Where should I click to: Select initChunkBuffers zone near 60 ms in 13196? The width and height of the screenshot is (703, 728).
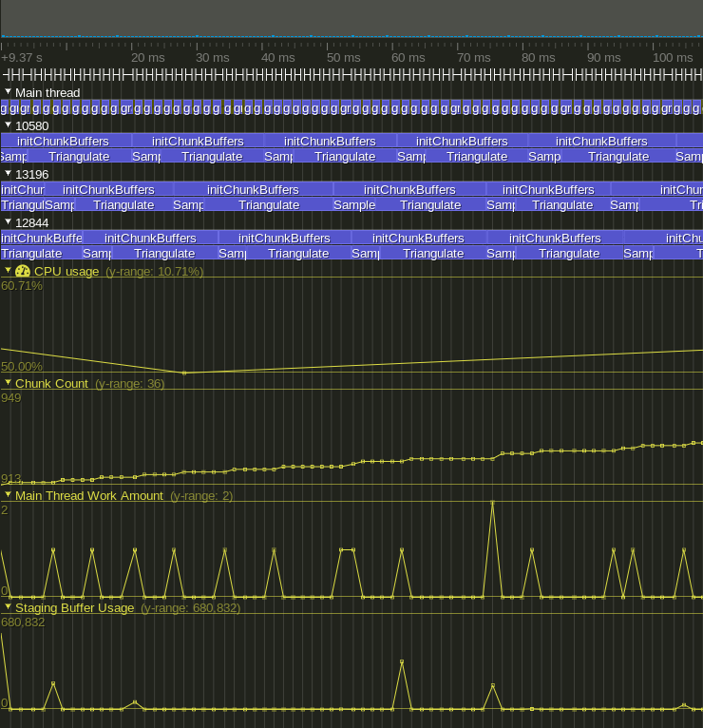tap(409, 190)
